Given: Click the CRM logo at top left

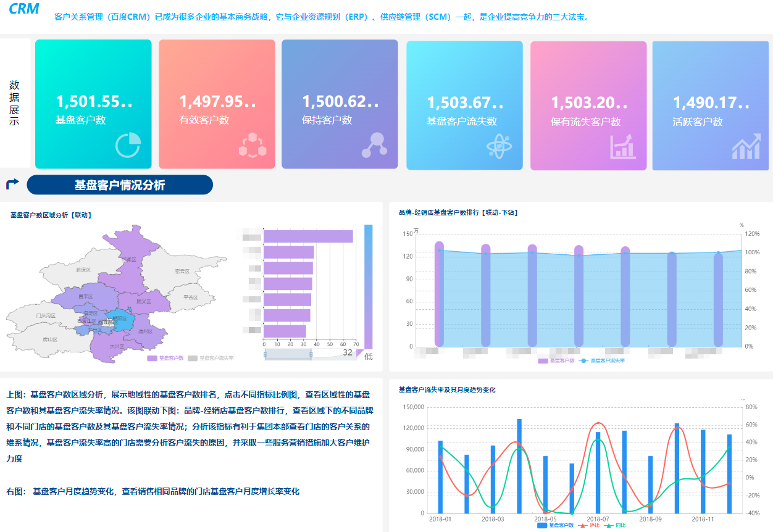Looking at the screenshot, I should 23,9.
